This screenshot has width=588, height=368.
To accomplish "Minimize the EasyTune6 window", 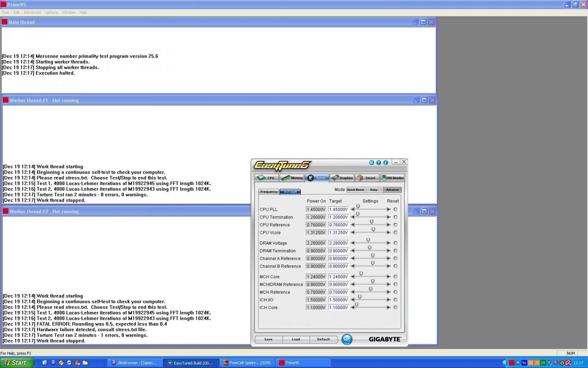I will (x=396, y=162).
